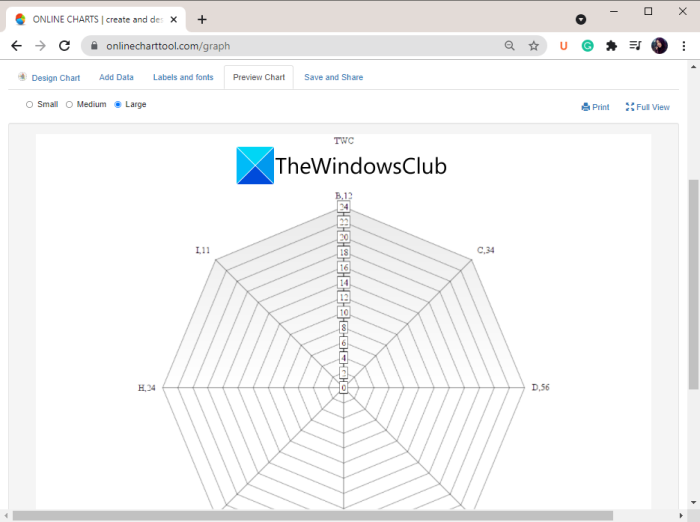700x522 pixels.
Task: Close the ONLINE CHARTS browser tab
Action: (174, 20)
